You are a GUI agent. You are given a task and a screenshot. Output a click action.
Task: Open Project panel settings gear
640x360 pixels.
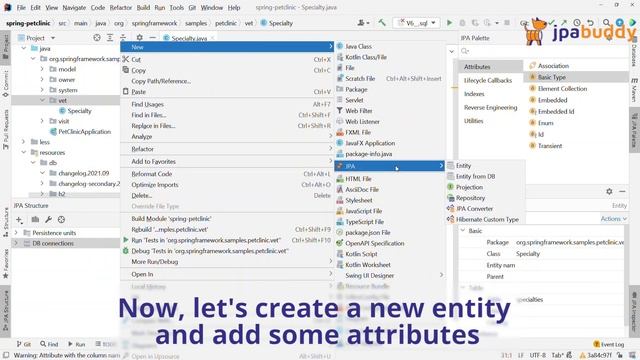point(140,38)
